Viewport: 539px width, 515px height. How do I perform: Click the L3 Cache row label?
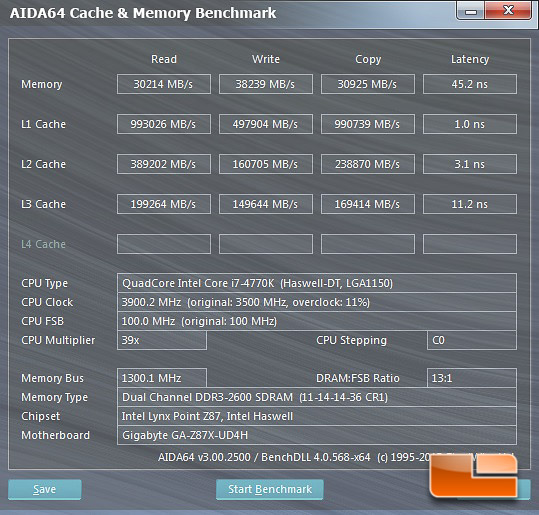(43, 204)
